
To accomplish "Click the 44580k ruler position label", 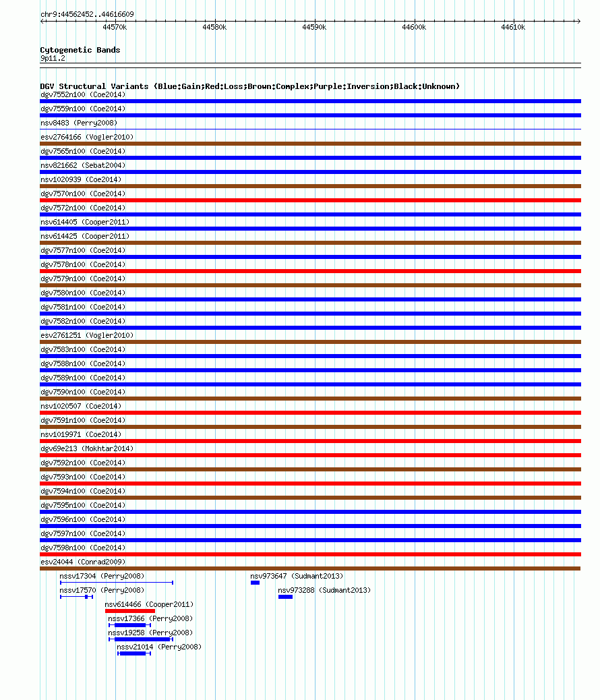I will click(214, 27).
